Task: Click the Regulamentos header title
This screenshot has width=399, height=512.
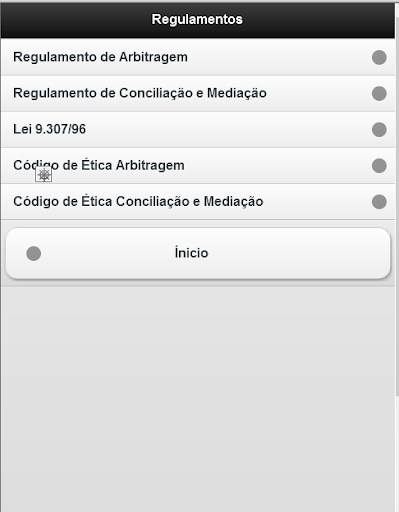Action: 197,19
